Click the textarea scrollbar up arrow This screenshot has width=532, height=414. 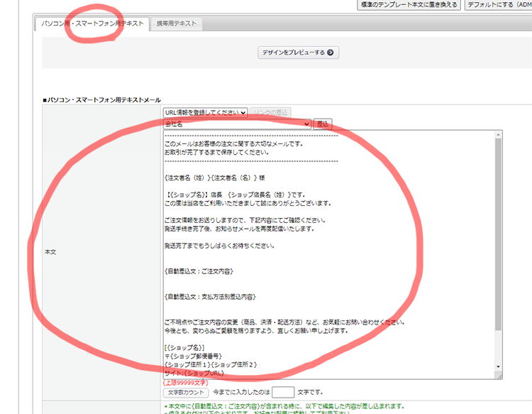tap(498, 134)
